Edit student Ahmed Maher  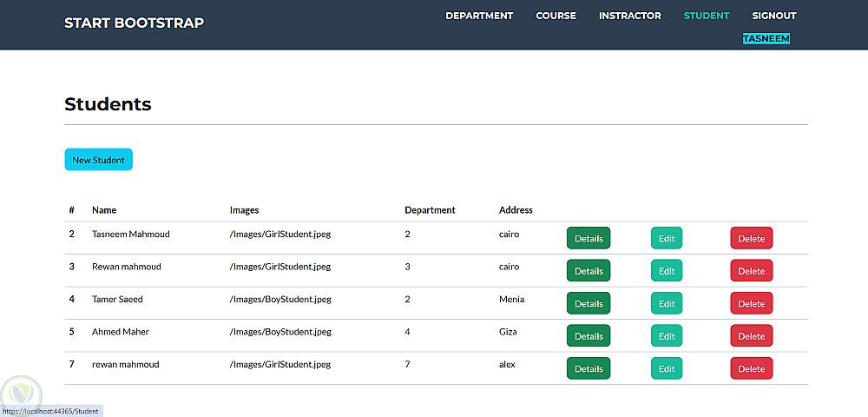(666, 336)
